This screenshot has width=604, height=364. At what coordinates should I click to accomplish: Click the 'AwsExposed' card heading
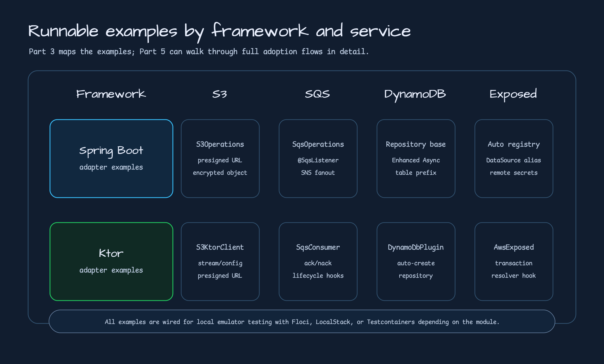[x=514, y=247]
